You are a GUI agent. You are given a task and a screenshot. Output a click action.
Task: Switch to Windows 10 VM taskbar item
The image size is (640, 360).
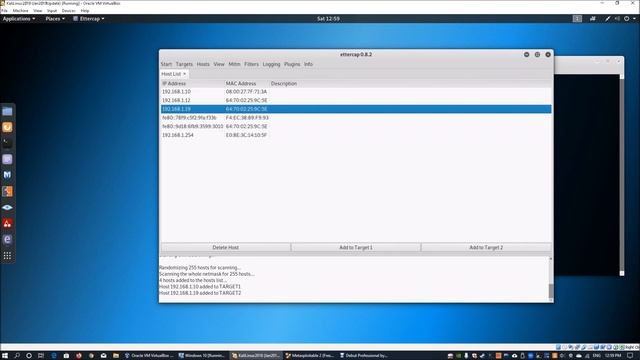pos(202,356)
